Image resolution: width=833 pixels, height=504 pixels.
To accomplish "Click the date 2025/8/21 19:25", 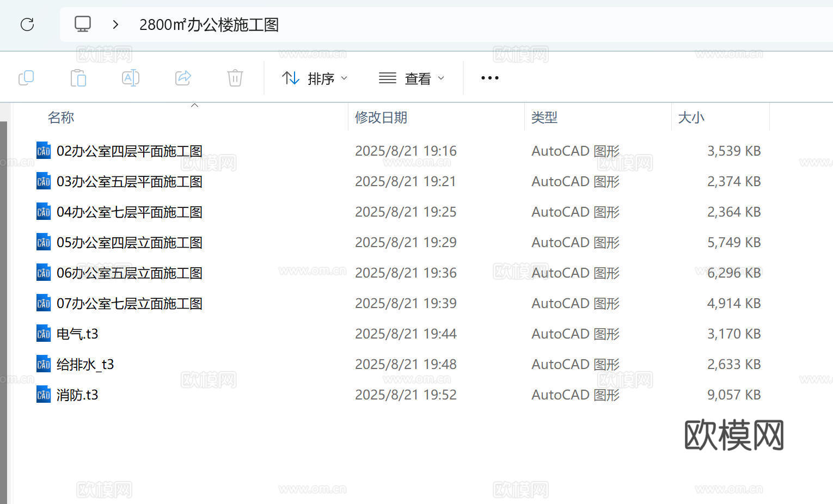I will (406, 212).
